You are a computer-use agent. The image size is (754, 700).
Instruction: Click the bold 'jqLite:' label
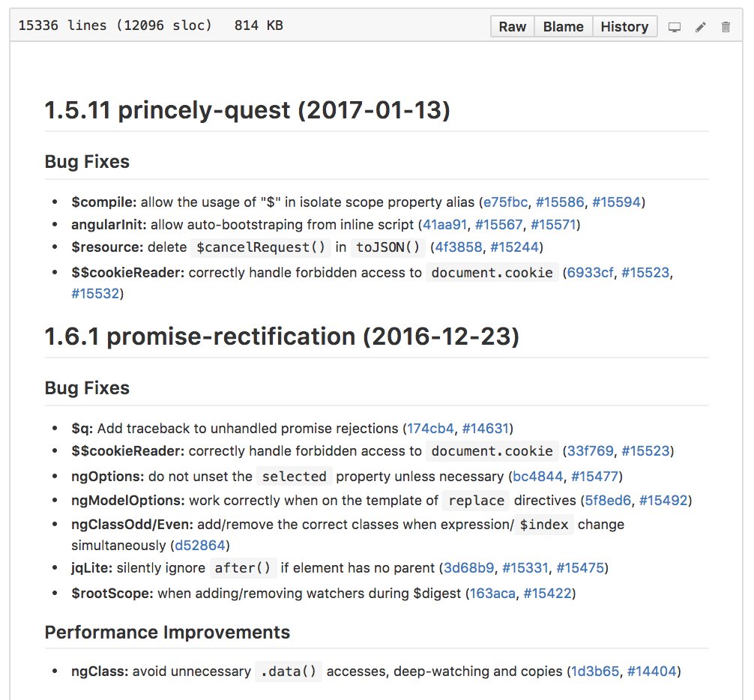click(x=92, y=568)
